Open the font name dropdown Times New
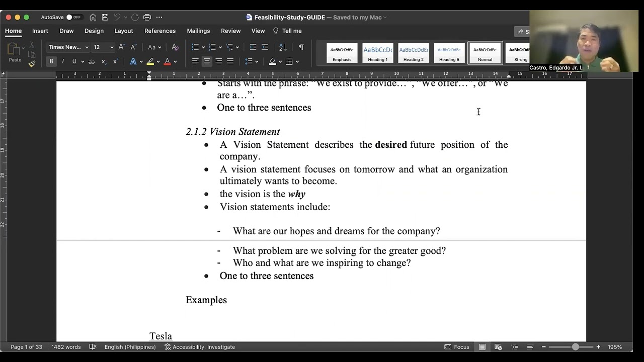 [68, 47]
